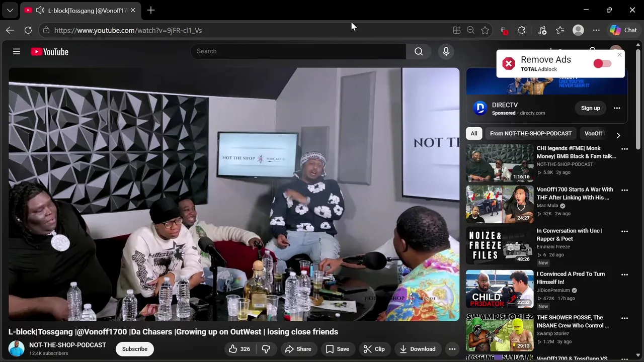Sign up on the DIRECTV ad
644x362 pixels.
(x=591, y=108)
